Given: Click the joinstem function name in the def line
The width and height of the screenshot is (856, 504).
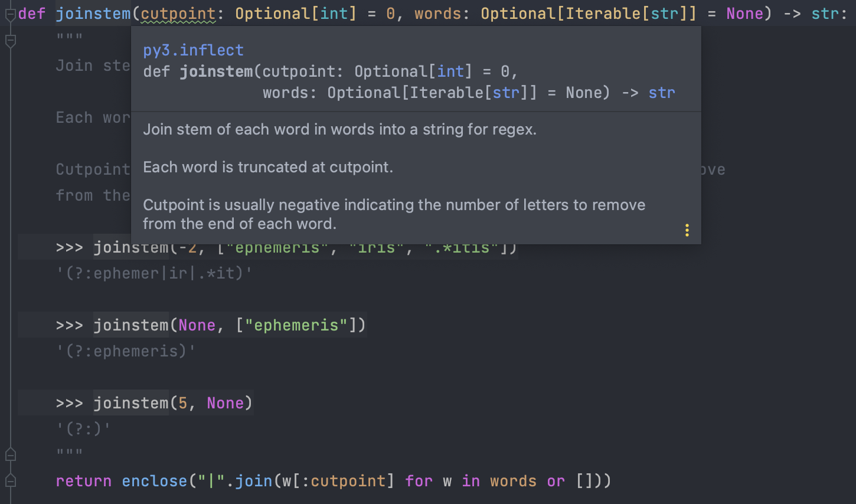Looking at the screenshot, I should click(93, 14).
